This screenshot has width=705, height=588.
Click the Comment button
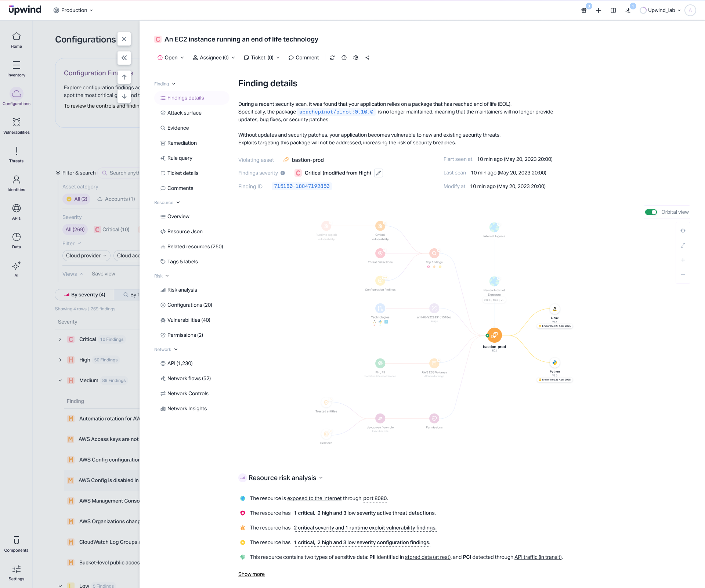[304, 58]
